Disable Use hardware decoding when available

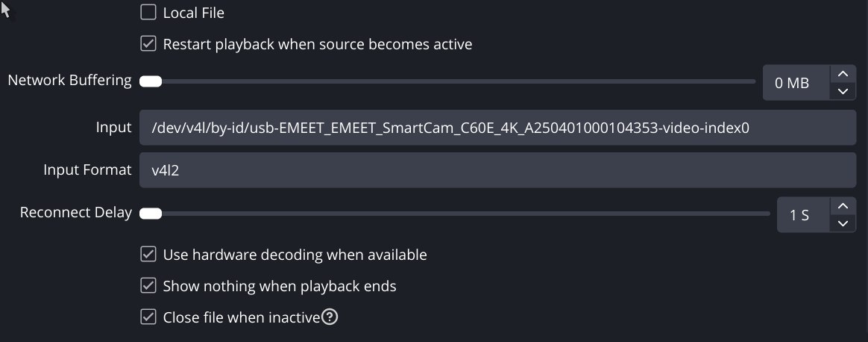click(x=148, y=255)
